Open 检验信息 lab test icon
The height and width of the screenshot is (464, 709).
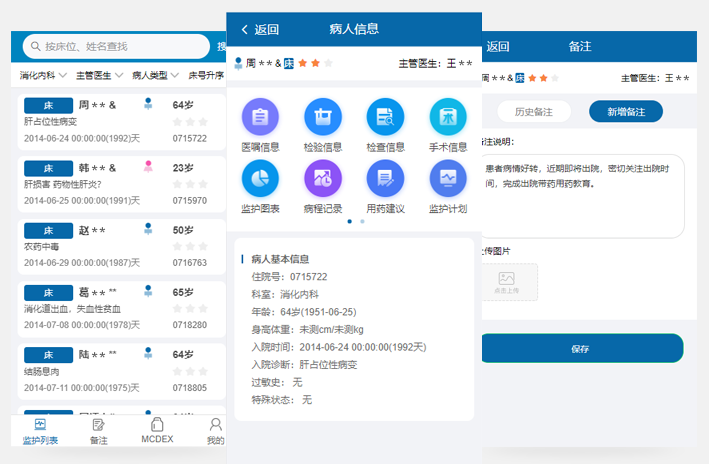pos(323,118)
